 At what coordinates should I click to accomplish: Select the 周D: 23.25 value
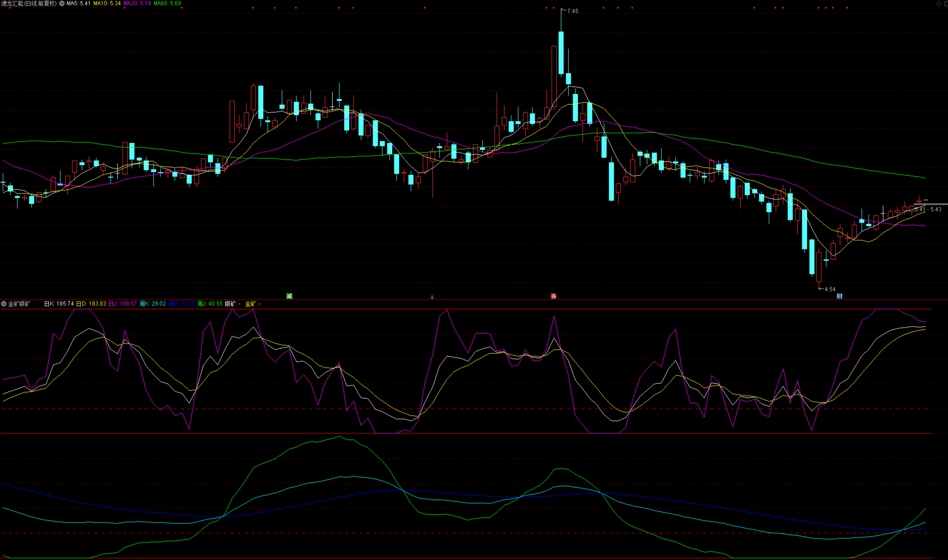click(182, 304)
